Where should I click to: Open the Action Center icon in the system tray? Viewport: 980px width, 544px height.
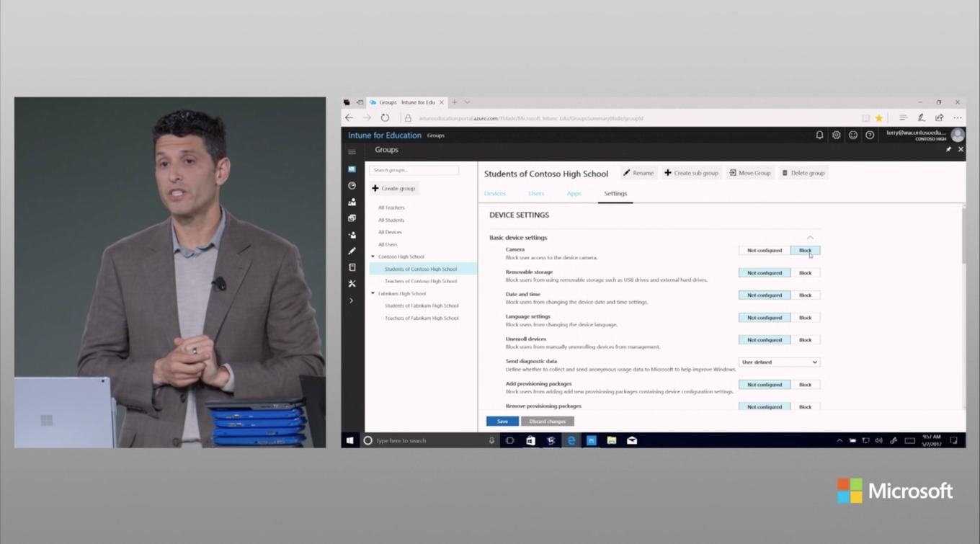pyautogui.click(x=953, y=440)
